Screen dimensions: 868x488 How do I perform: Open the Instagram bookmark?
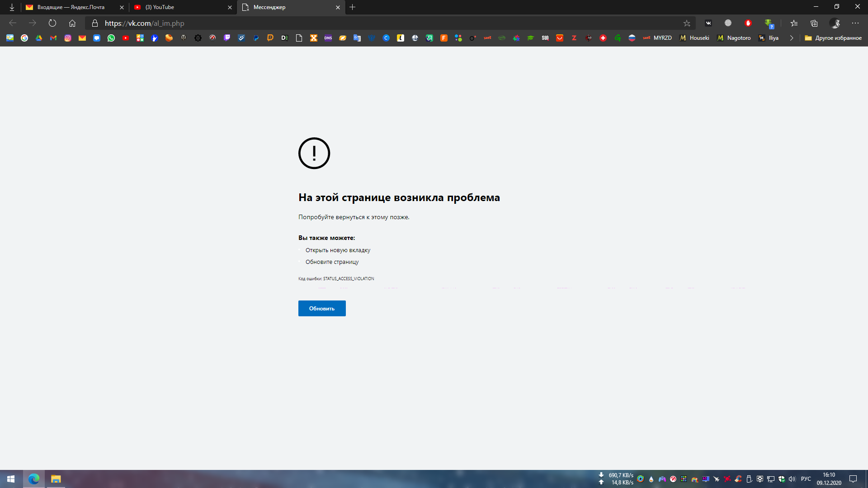[68, 38]
